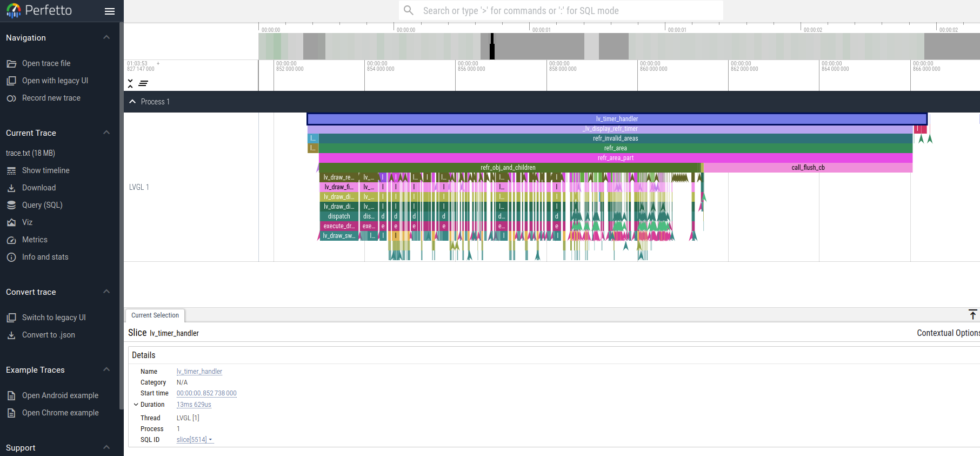Click the Download icon in sidebar

(11, 188)
